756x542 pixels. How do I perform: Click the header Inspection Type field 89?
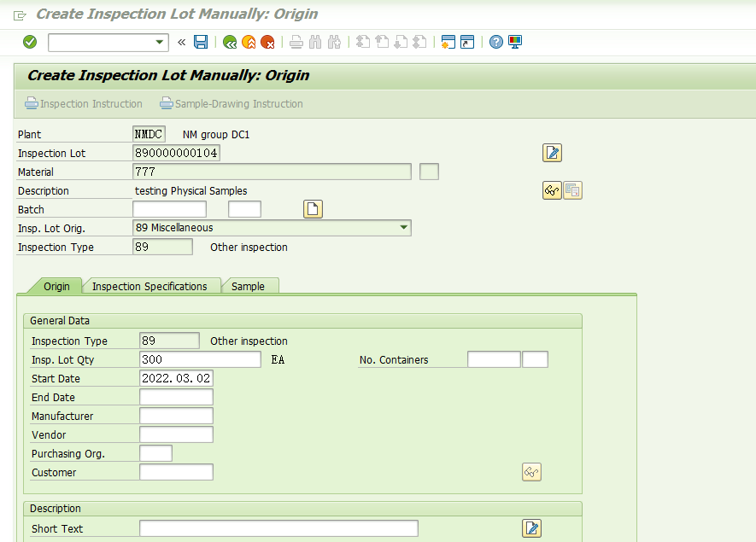pos(162,247)
